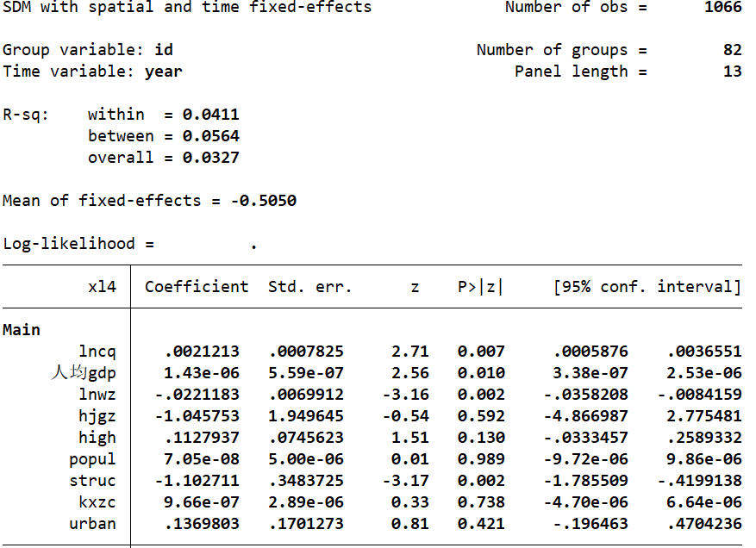Click the Coefficient column header
The height and width of the screenshot is (548, 756).
197,287
